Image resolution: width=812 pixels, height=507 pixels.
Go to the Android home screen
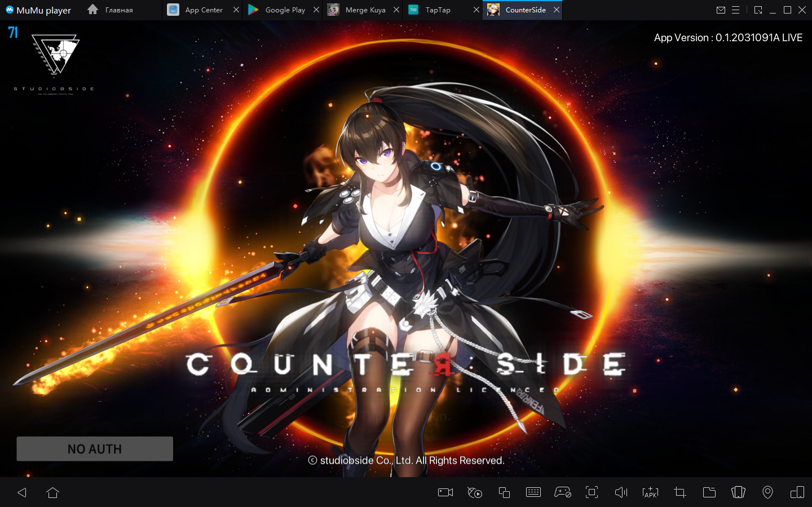click(53, 492)
